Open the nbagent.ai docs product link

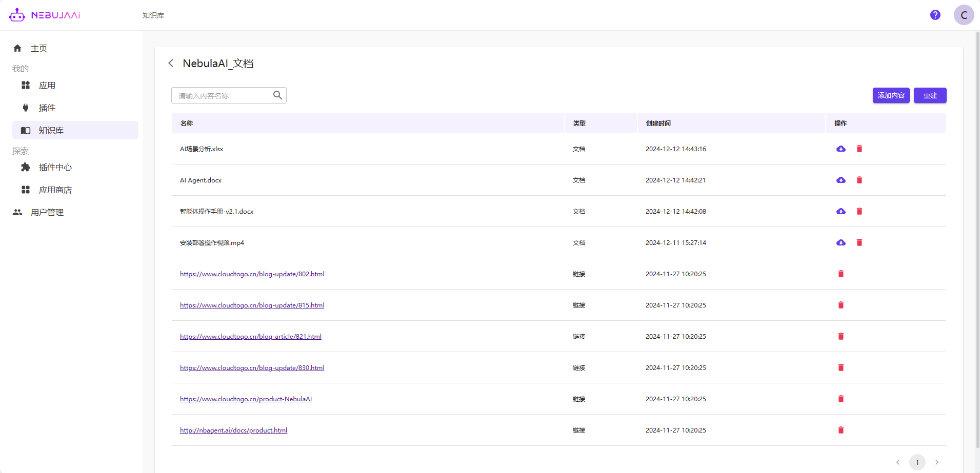click(233, 430)
